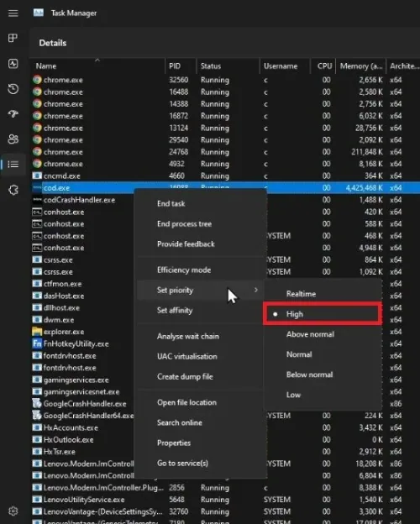420x524 pixels.
Task: Choose Above normal priority
Action: coord(323,334)
